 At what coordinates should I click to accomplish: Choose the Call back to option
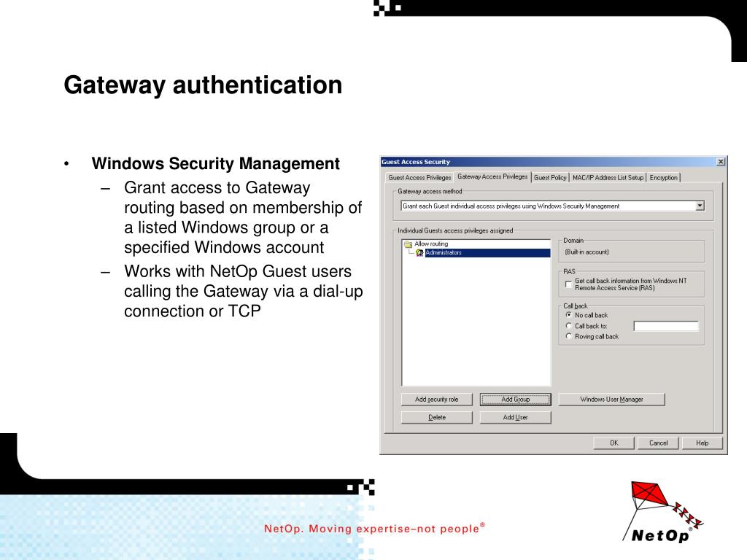pos(568,326)
